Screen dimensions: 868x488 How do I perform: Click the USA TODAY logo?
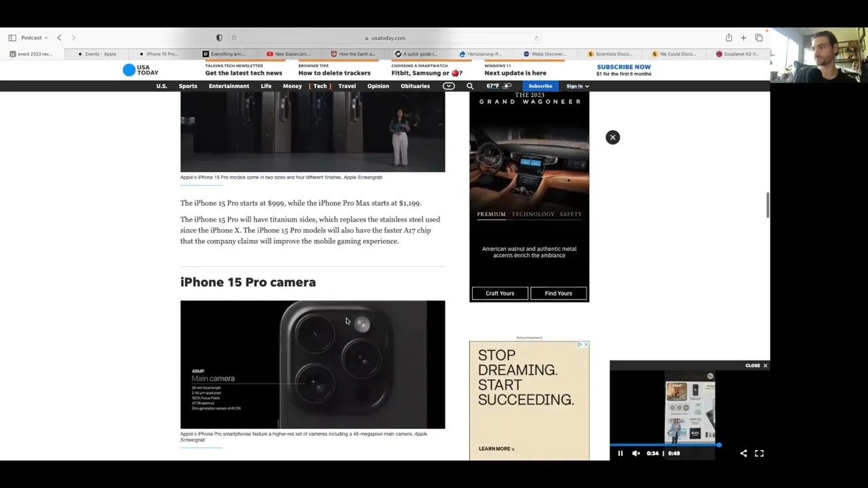(x=140, y=70)
